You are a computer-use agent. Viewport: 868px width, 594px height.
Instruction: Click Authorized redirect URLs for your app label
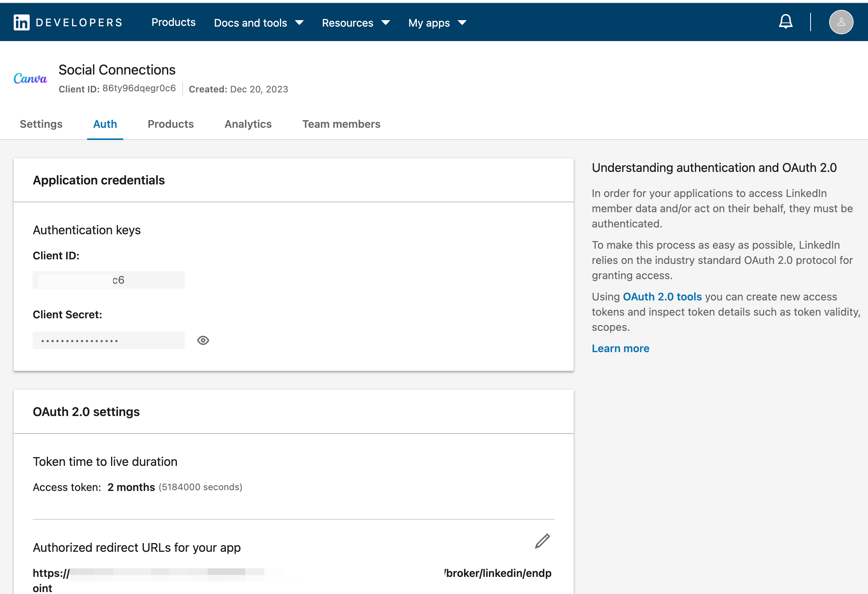tap(137, 548)
